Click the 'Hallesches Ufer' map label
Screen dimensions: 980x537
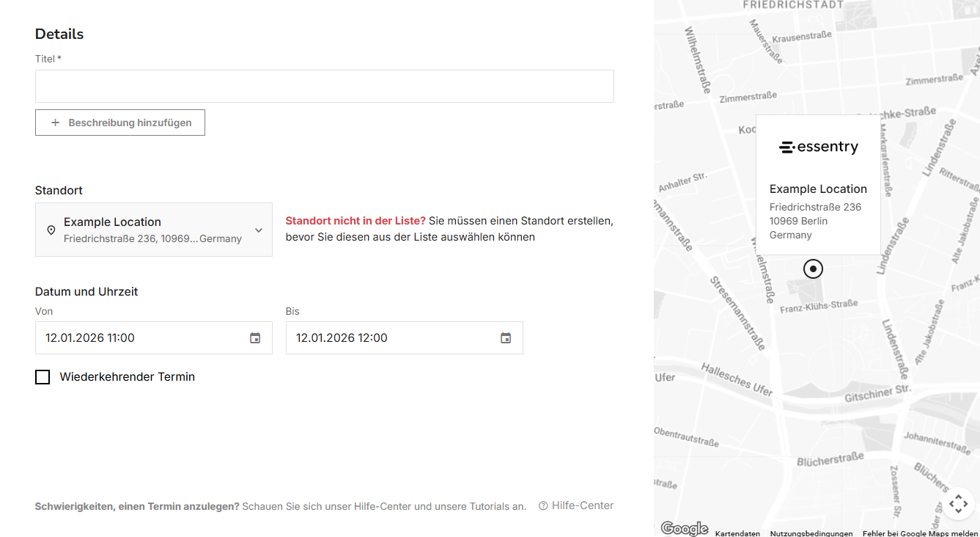coord(737,379)
